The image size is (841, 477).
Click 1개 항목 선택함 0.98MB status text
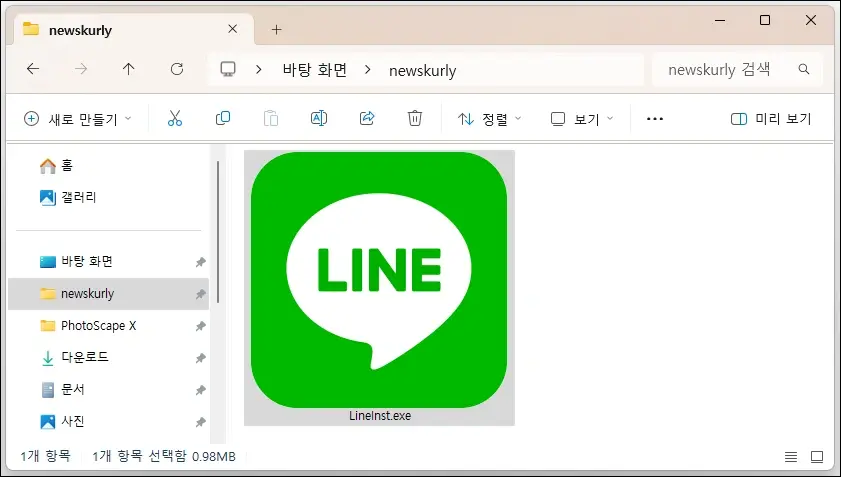coord(164,456)
